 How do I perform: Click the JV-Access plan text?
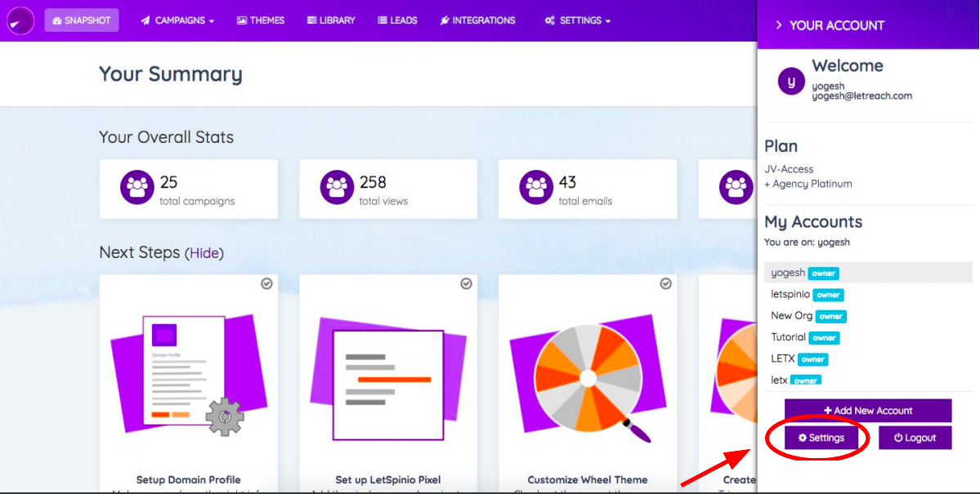click(x=789, y=169)
